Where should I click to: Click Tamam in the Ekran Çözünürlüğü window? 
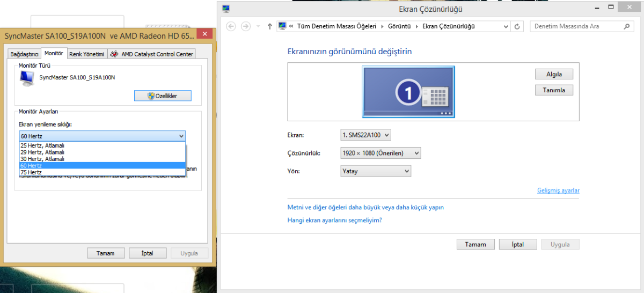click(475, 244)
